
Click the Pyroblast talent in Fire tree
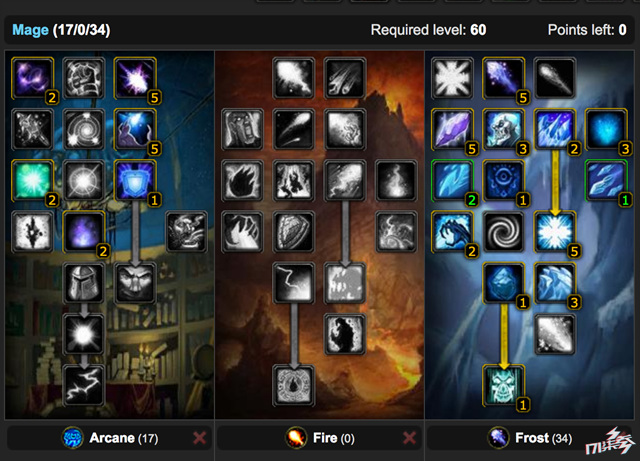pyautogui.click(x=345, y=180)
